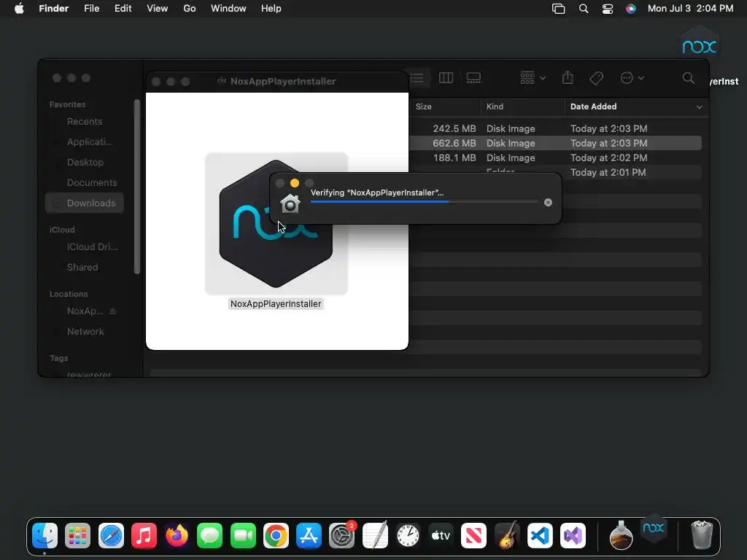Select the 242.5 MB Disk Image row
Viewport: 747px width, 560px height.
(x=555, y=128)
